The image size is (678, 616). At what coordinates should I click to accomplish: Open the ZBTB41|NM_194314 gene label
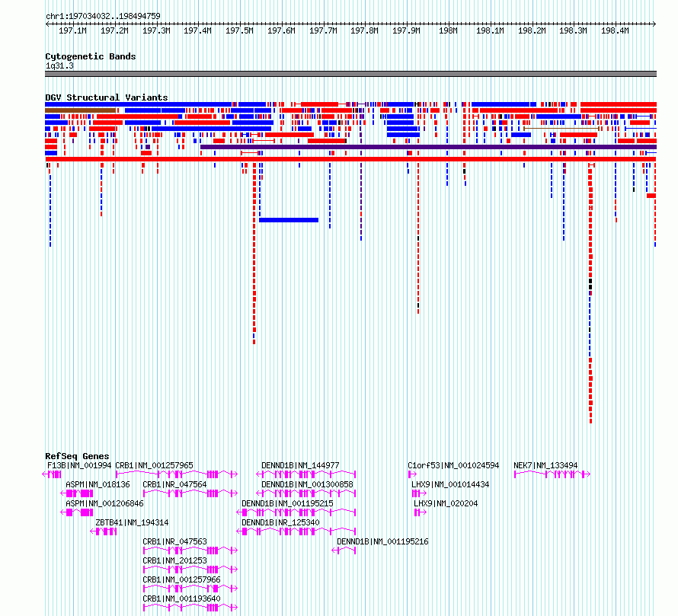[x=132, y=522]
